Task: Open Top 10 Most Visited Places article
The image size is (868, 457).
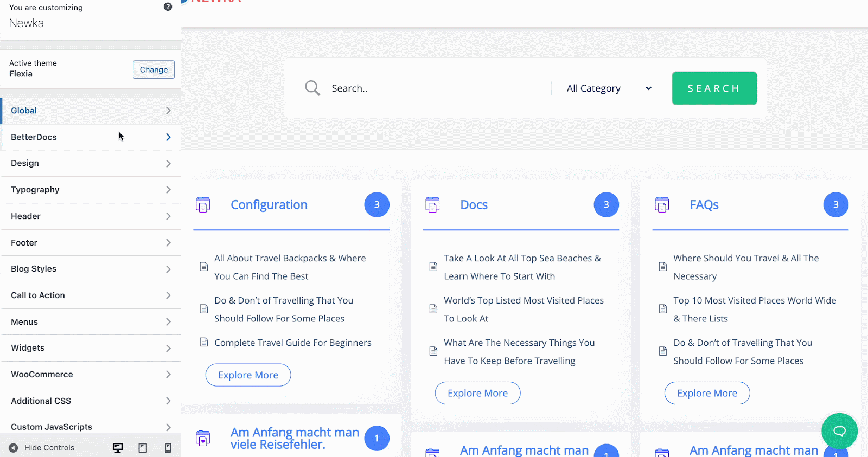Action: [755, 310]
